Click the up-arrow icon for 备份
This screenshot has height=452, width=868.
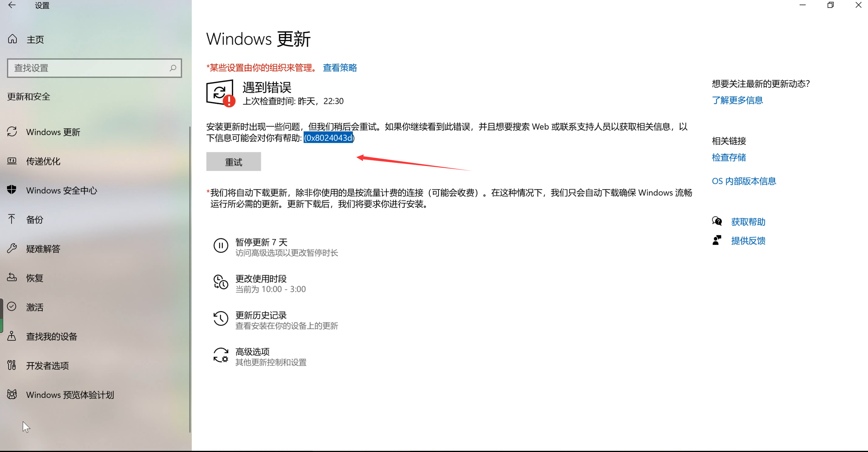click(12, 219)
